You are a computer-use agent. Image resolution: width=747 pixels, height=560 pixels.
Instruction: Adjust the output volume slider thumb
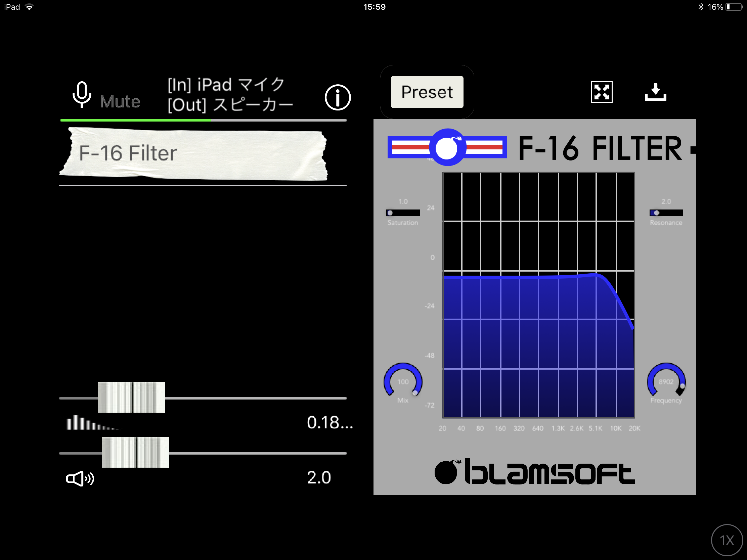pyautogui.click(x=135, y=452)
